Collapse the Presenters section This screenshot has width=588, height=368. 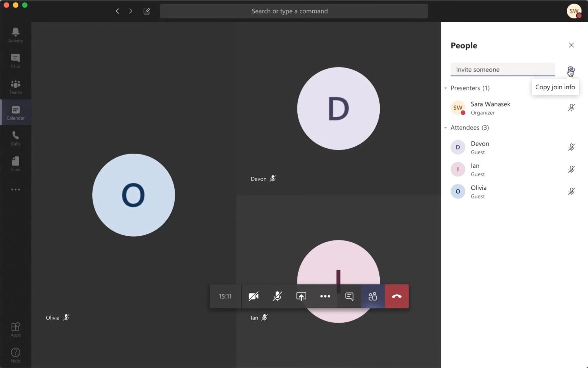pyautogui.click(x=446, y=88)
